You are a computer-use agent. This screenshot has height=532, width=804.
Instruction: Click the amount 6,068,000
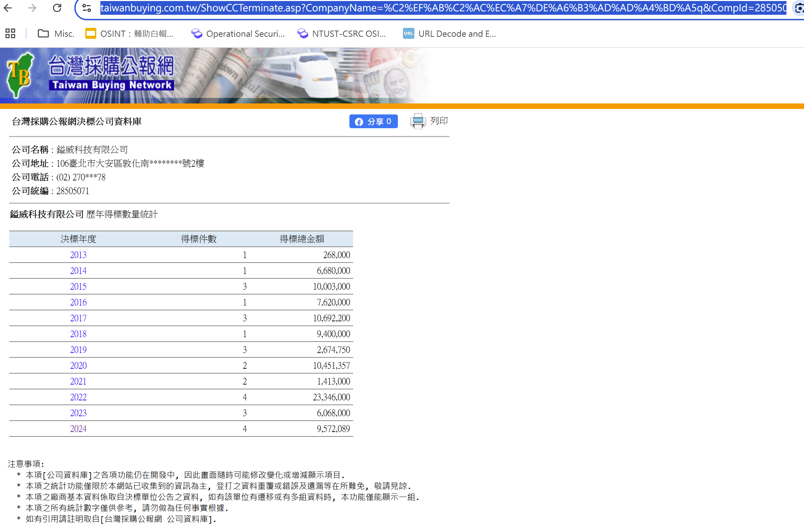pyautogui.click(x=334, y=413)
